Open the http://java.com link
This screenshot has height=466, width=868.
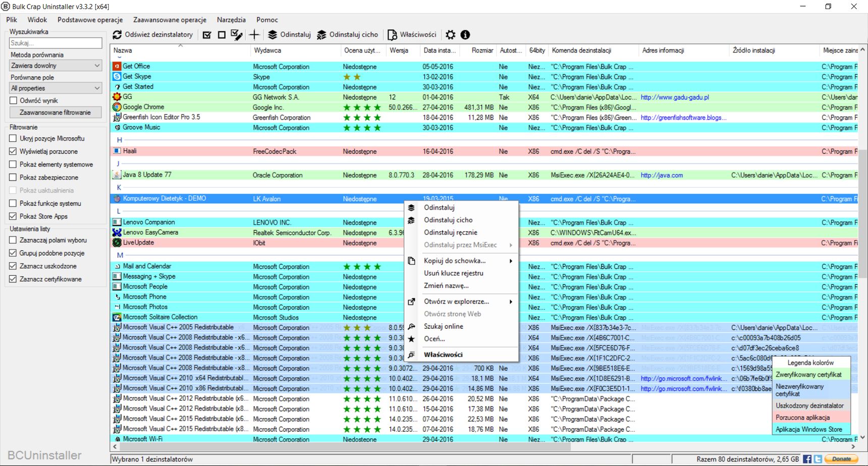662,176
